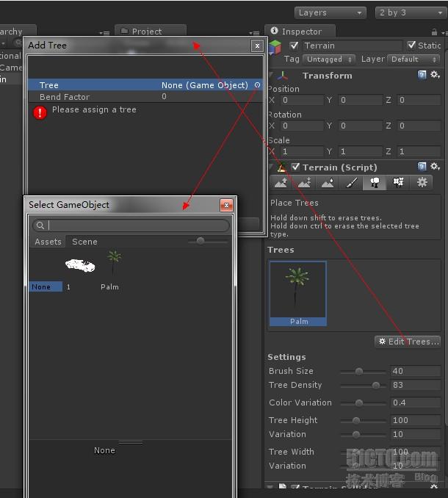Switch to the Project tab
The height and width of the screenshot is (498, 448).
(150, 32)
